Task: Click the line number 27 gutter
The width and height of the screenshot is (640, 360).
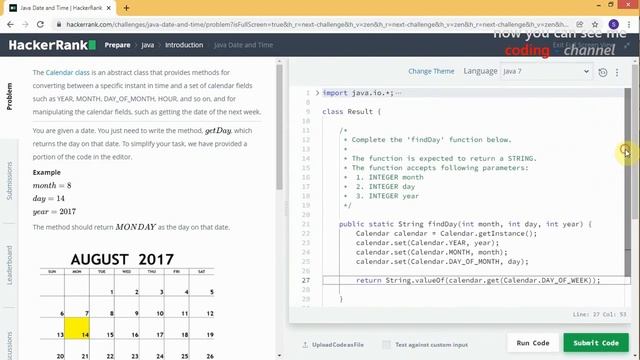Action: pos(306,280)
